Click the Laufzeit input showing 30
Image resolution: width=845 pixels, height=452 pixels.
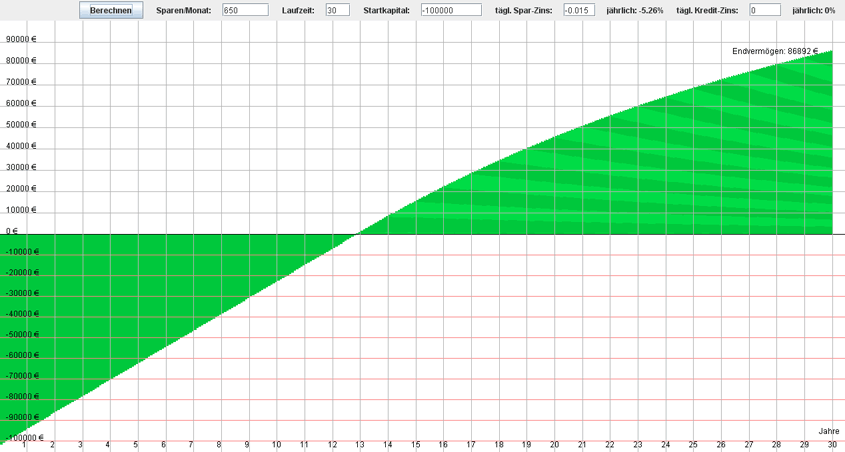click(x=337, y=10)
